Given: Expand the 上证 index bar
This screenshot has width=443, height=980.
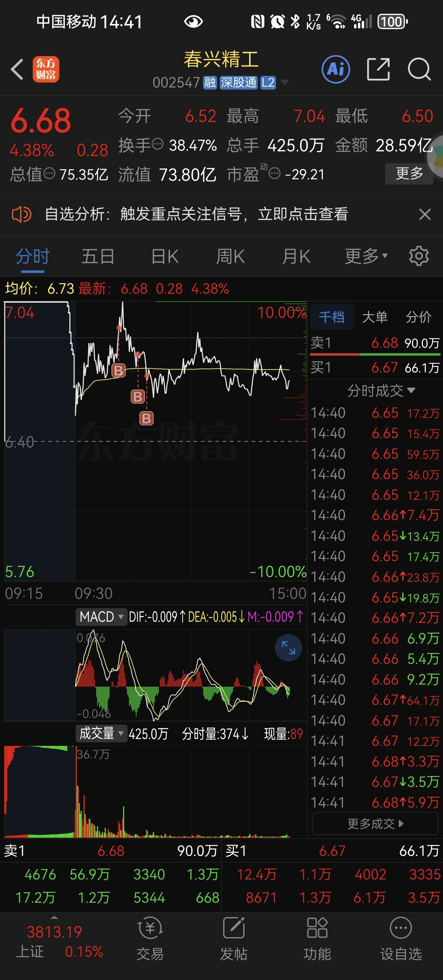Looking at the screenshot, I should coord(54,918).
